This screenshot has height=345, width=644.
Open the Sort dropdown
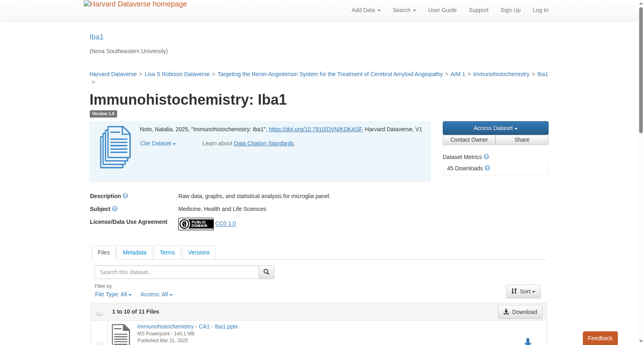click(x=523, y=291)
